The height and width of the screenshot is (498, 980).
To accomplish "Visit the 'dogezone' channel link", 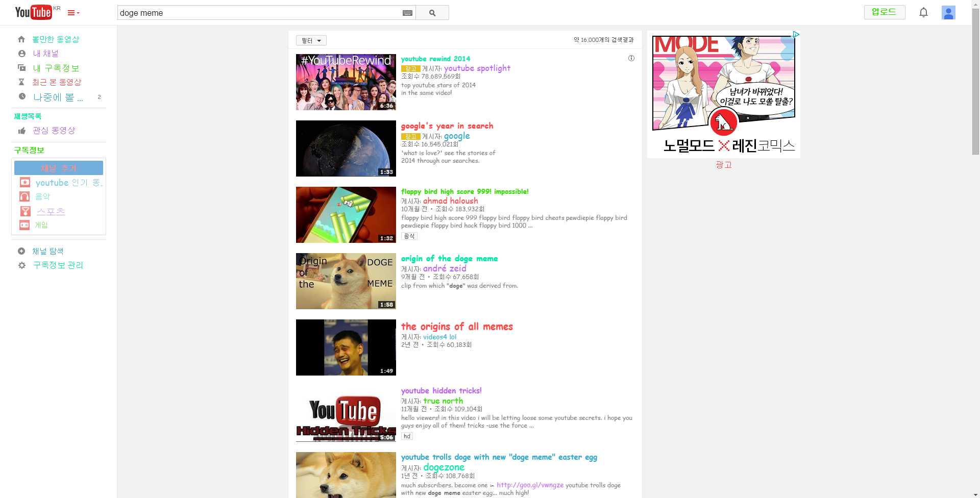I will [x=444, y=467].
